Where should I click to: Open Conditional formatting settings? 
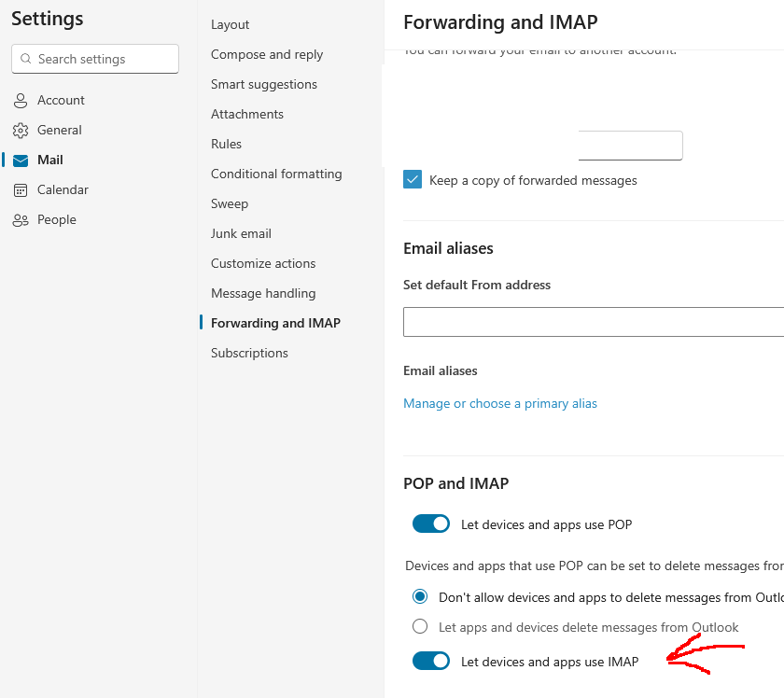[x=276, y=174]
